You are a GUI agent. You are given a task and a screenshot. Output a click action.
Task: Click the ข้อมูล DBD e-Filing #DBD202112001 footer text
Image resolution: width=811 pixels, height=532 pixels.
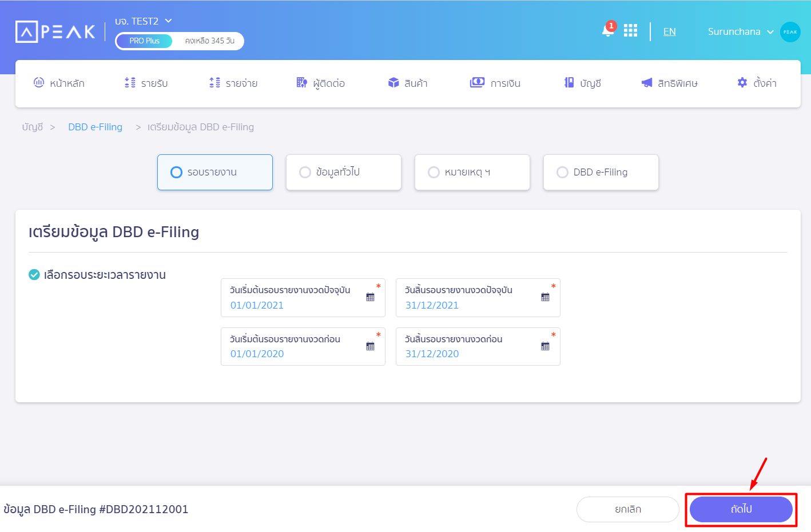[96, 509]
